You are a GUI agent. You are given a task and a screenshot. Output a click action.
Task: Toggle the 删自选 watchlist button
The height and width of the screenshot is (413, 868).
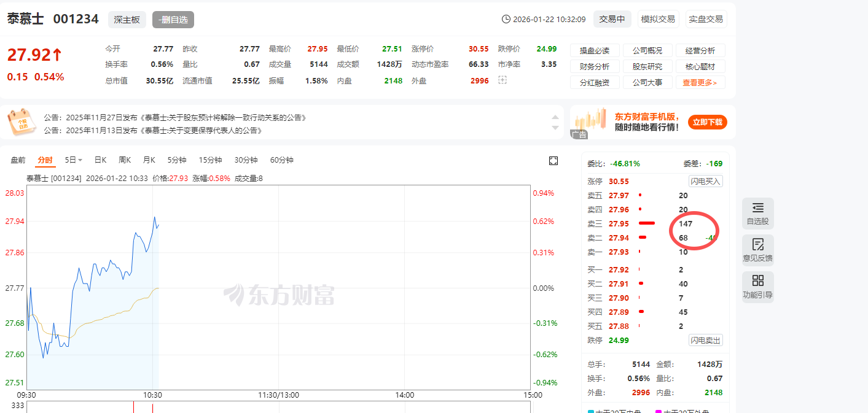coord(173,20)
